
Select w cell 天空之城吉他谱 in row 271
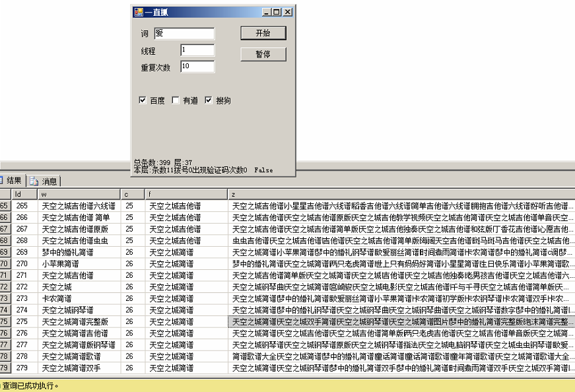tap(79, 275)
